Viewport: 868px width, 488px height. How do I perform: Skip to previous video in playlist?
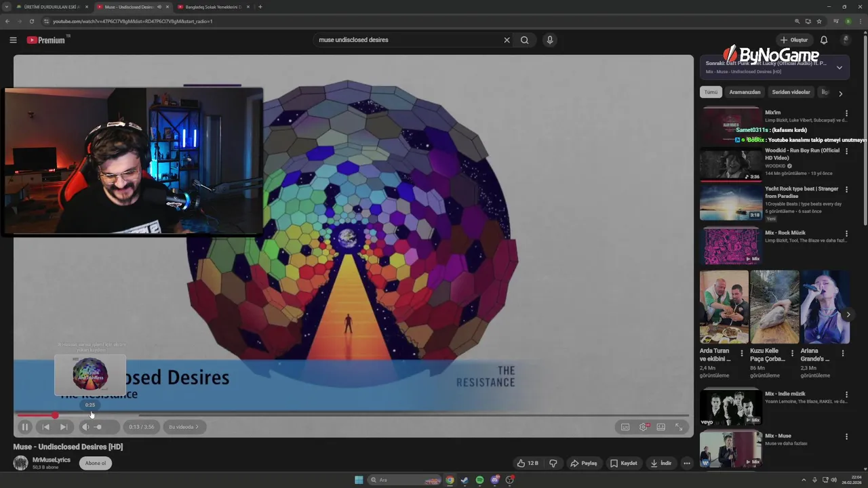(45, 427)
